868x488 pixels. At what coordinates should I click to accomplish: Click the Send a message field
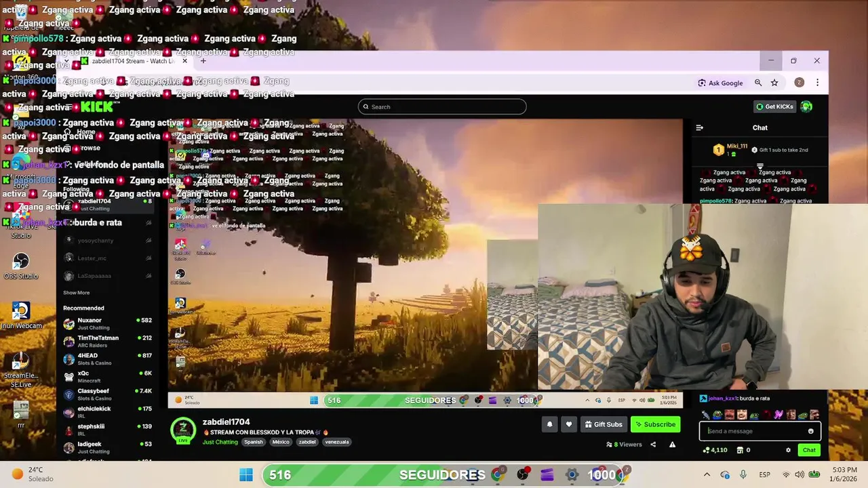click(x=759, y=431)
